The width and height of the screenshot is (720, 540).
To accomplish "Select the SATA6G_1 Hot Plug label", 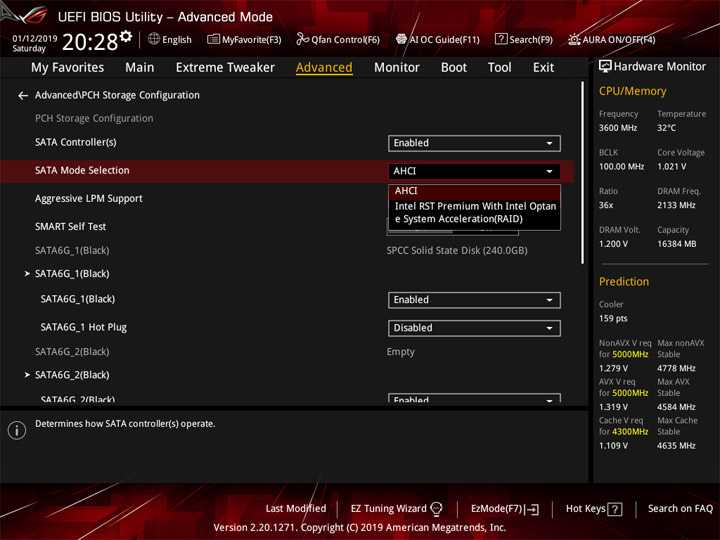I will coord(84,327).
